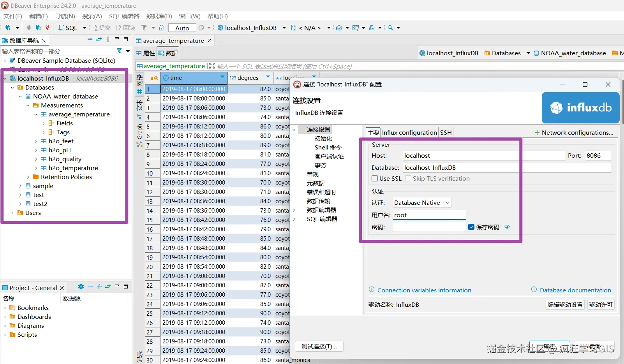
Task: Click the 编辑驱动设置 button
Action: click(565, 304)
